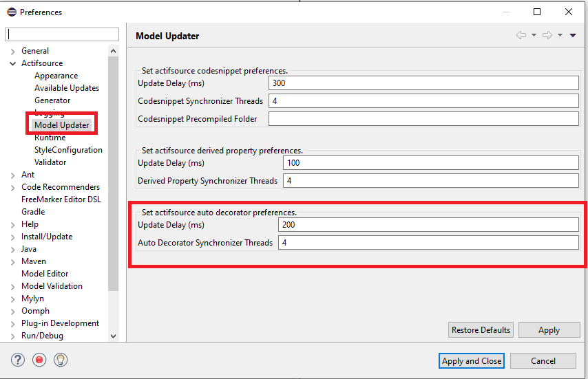Open the back history dropdown arrow
This screenshot has width=588, height=379.
534,36
